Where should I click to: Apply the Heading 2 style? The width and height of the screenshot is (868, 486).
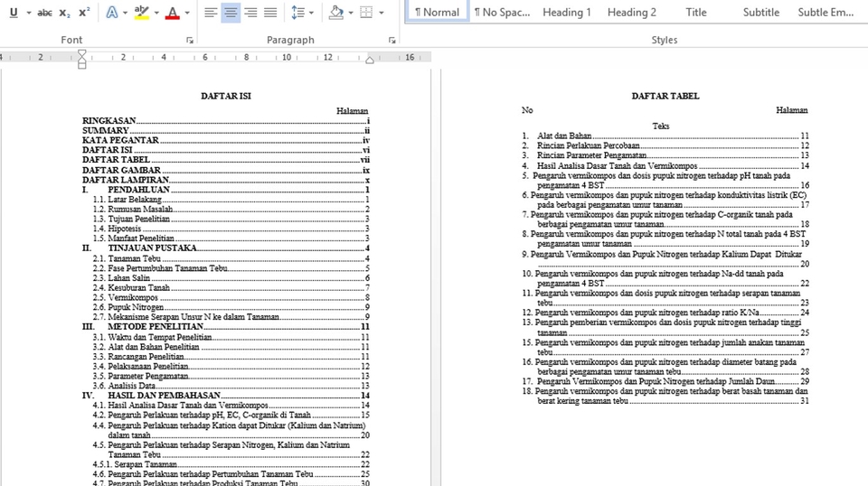coord(632,12)
